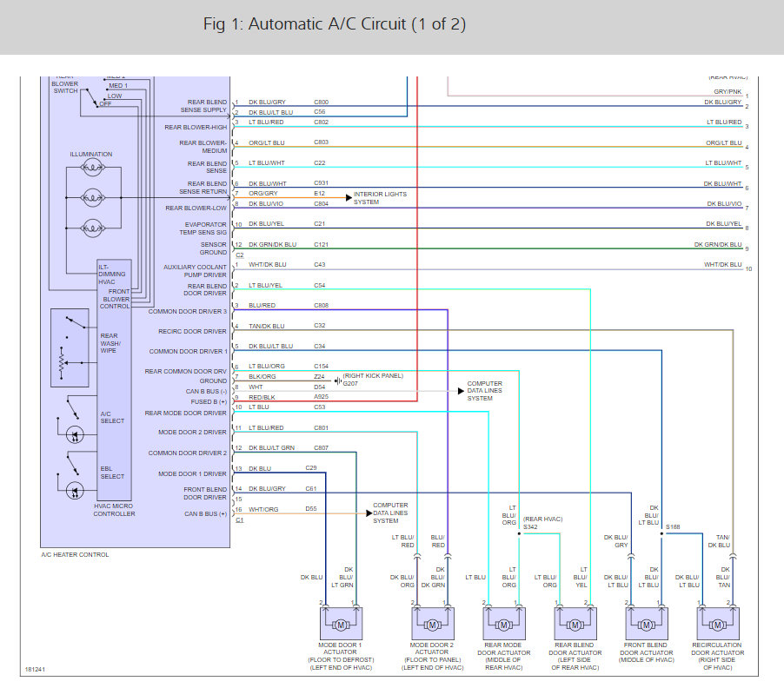Click connector code A925
The width and height of the screenshot is (784, 688).
click(x=321, y=397)
